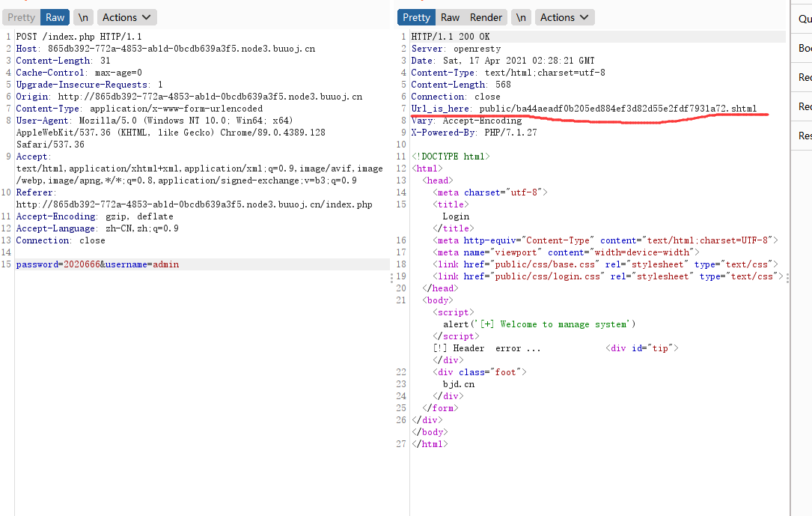Screen dimensions: 812x516
Task: Select the request Raw tab
Action: click(55, 17)
